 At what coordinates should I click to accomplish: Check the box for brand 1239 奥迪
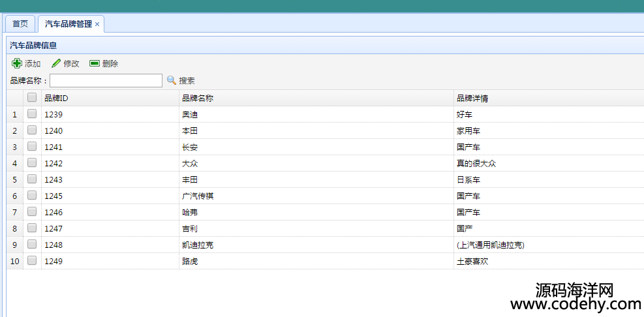click(x=32, y=113)
